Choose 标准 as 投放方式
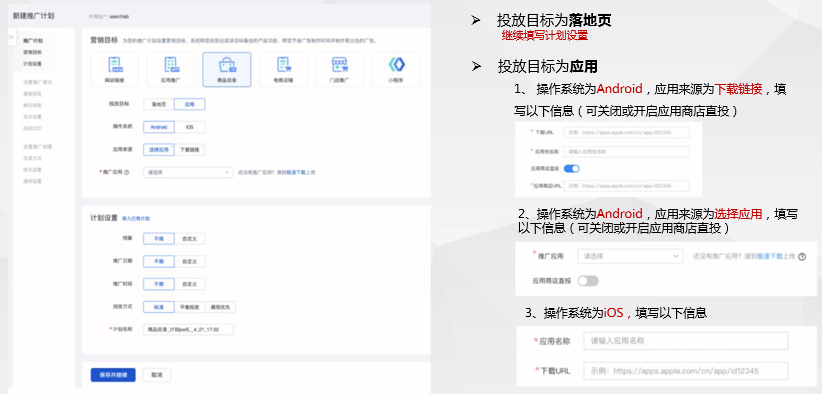 point(159,307)
